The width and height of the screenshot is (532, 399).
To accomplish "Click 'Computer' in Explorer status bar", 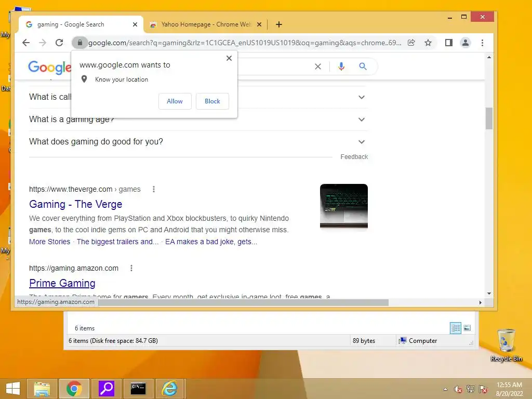I will tap(423, 341).
